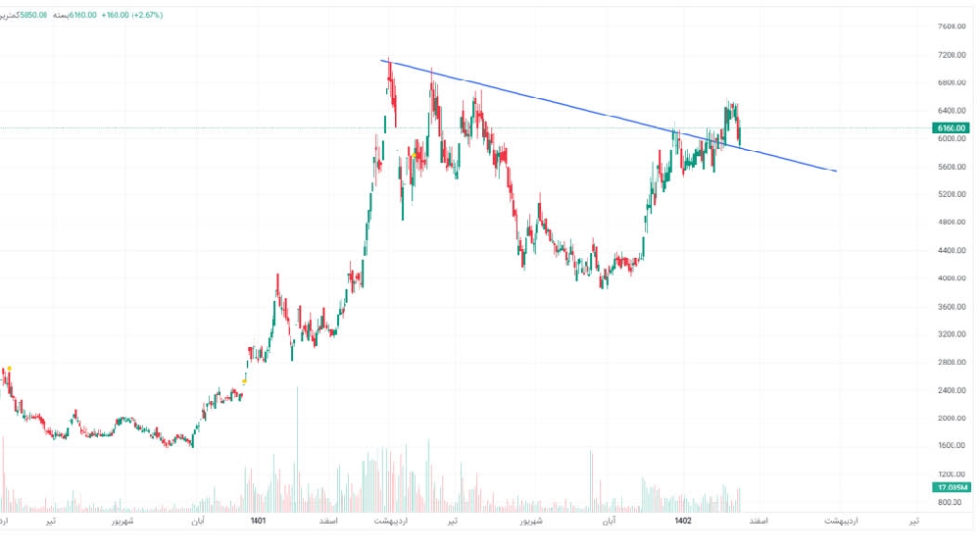
Task: Click the right end of the blue trendline
Action: click(836, 171)
